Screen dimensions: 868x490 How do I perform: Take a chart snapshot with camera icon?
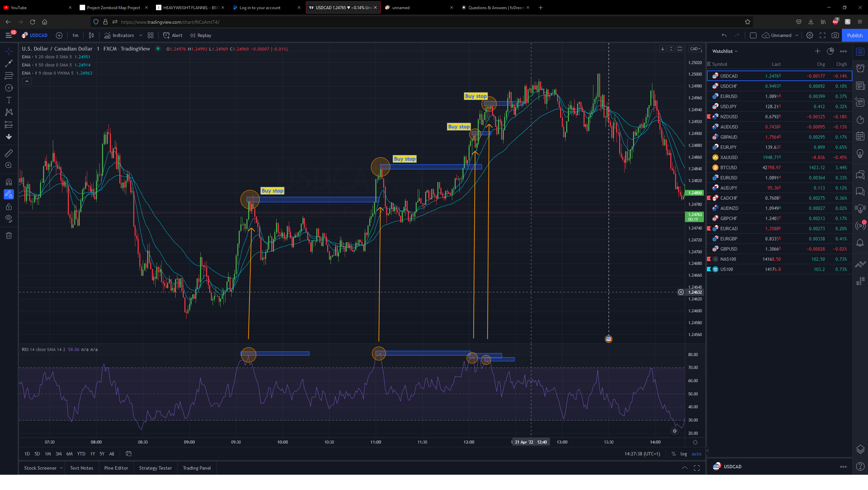click(835, 35)
